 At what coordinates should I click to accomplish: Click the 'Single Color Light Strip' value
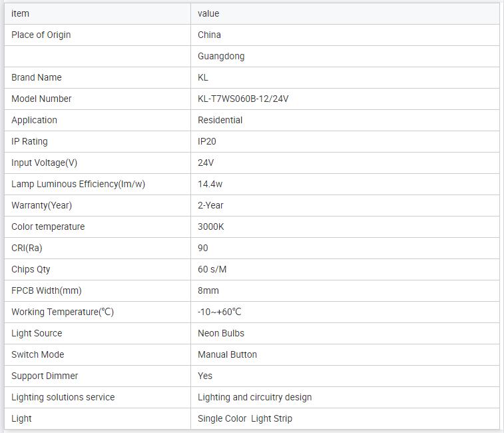(245, 418)
